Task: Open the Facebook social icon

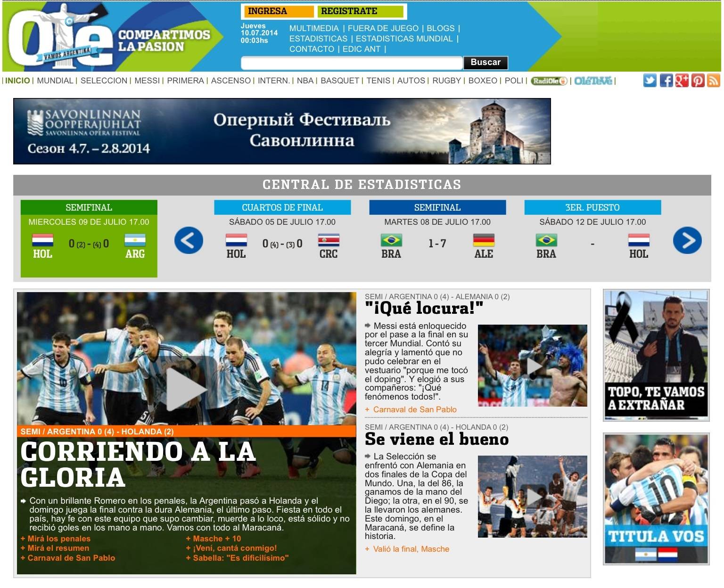Action: pyautogui.click(x=666, y=81)
